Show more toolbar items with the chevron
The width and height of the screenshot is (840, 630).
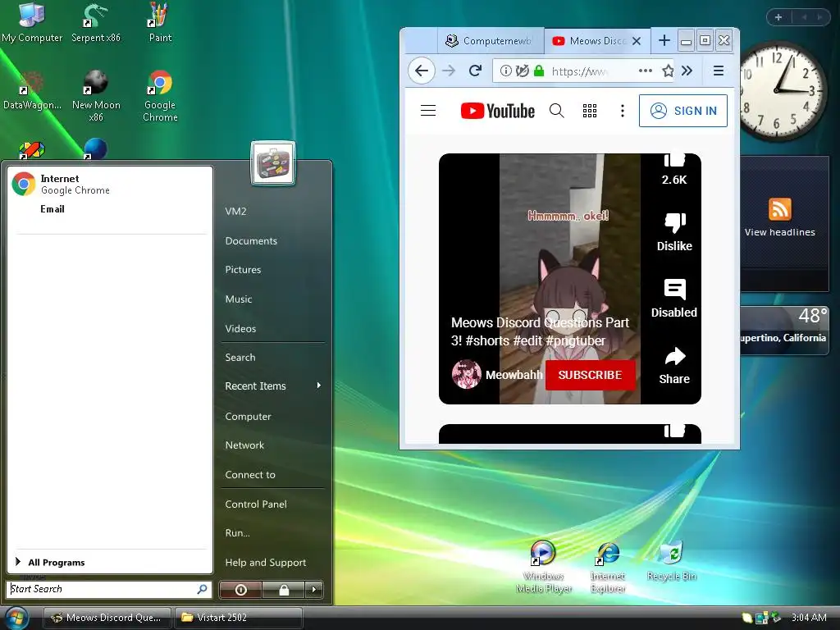click(687, 71)
